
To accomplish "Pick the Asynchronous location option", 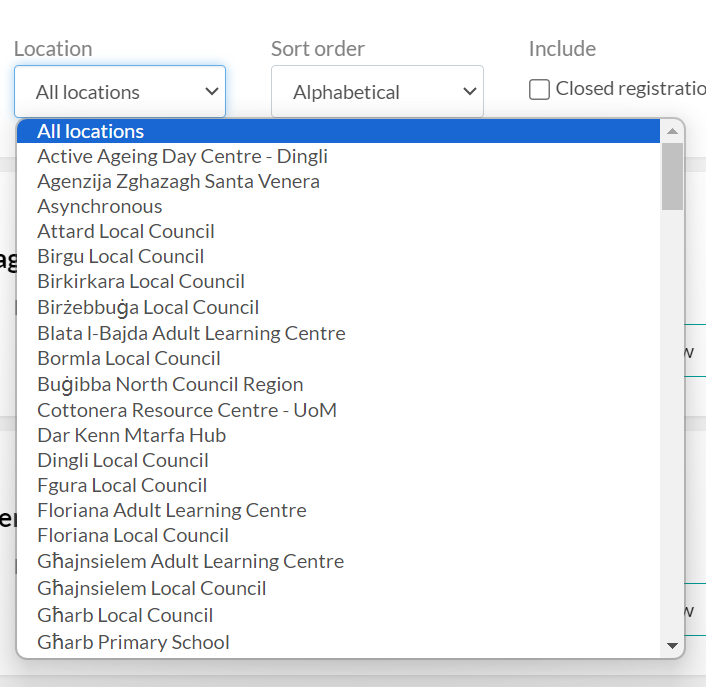I will coord(99,206).
